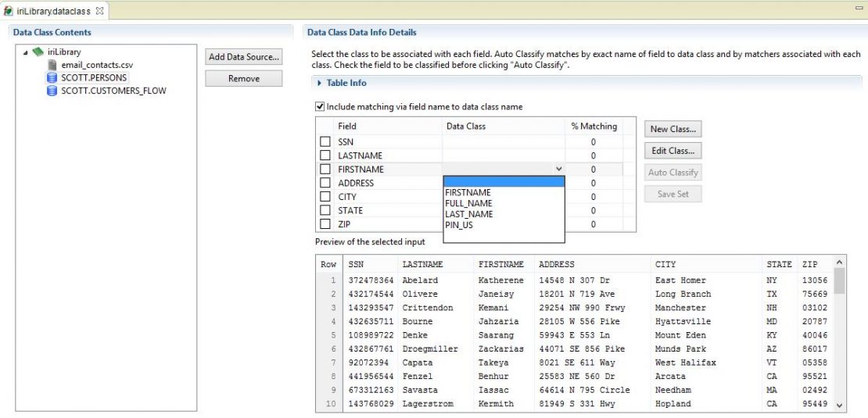
Task: Collapse the iriLibrary tree node
Action: point(26,52)
